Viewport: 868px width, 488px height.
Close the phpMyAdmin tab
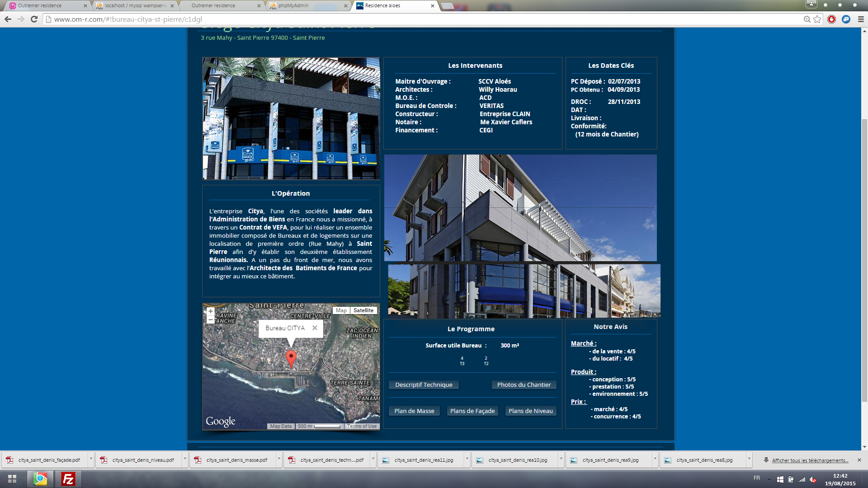coord(346,6)
